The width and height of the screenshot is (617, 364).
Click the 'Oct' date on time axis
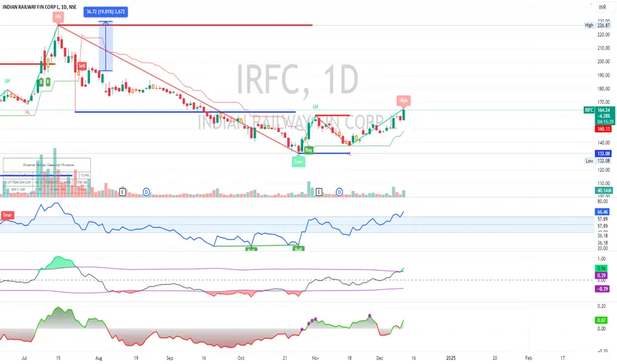241,358
